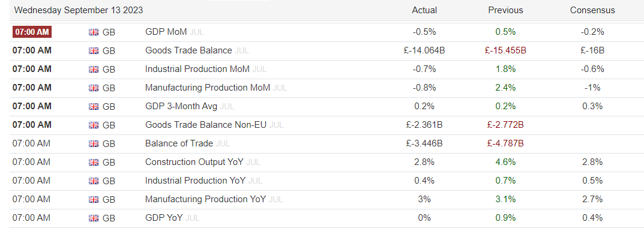Click the UK flag in the Goods Trade Balance JUL row
644x228 pixels.
point(94,50)
